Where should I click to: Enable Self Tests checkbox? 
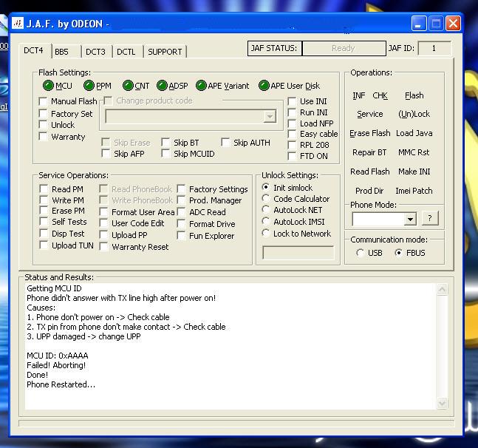[44, 221]
